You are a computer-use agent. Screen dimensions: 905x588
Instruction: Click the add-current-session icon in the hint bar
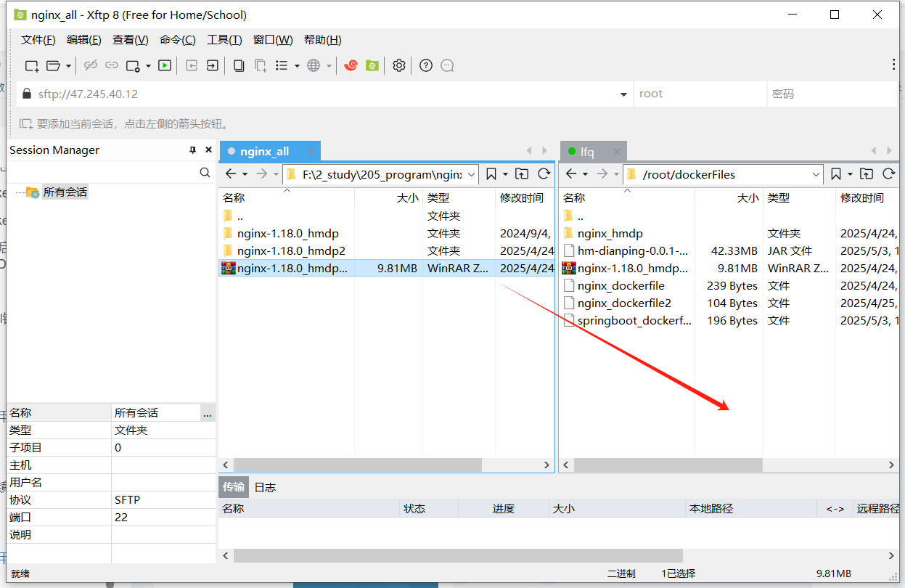point(26,123)
